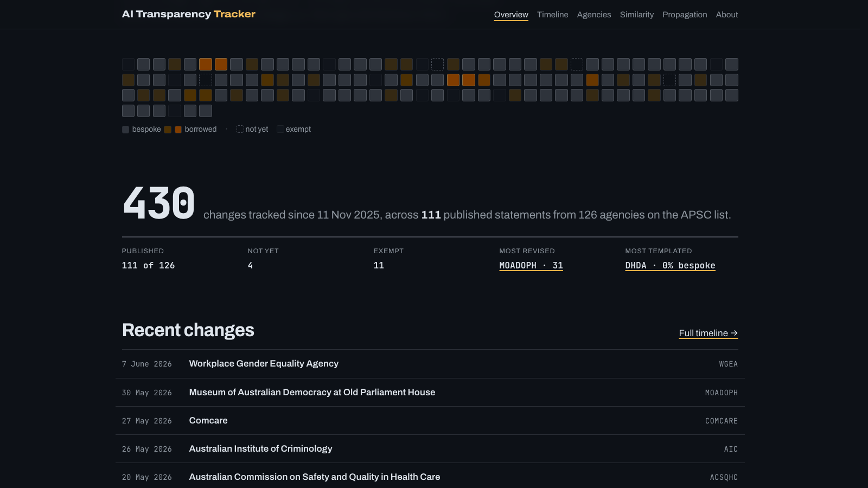
Task: Open the Safety and Quality in Health Care row
Action: point(430,477)
